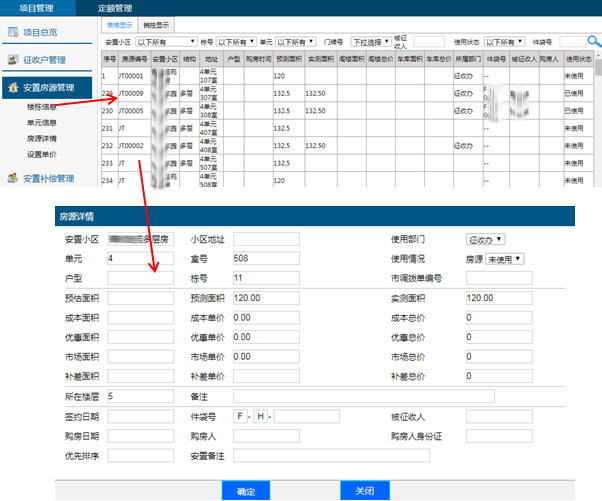
Task: Click the 市场总价 input field
Action: coord(499,357)
